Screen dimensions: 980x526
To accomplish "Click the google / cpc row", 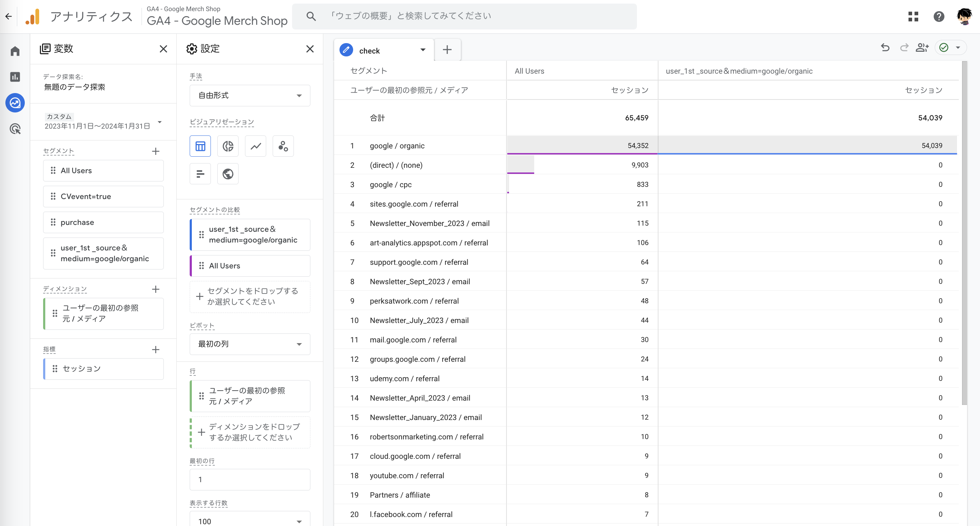I will coord(646,184).
